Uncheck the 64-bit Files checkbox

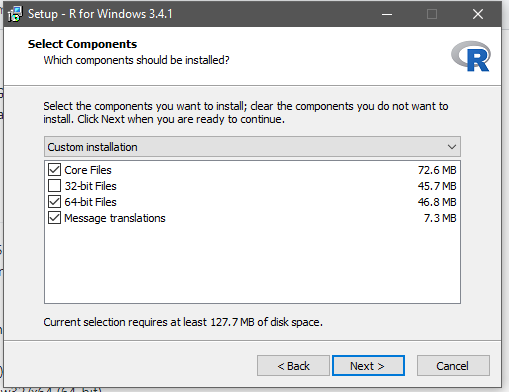[x=54, y=202]
